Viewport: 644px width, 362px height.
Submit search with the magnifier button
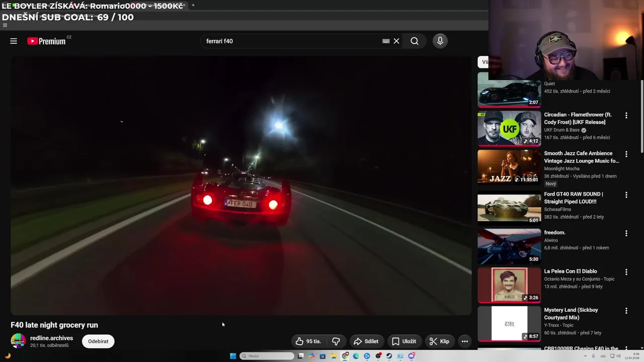click(415, 41)
